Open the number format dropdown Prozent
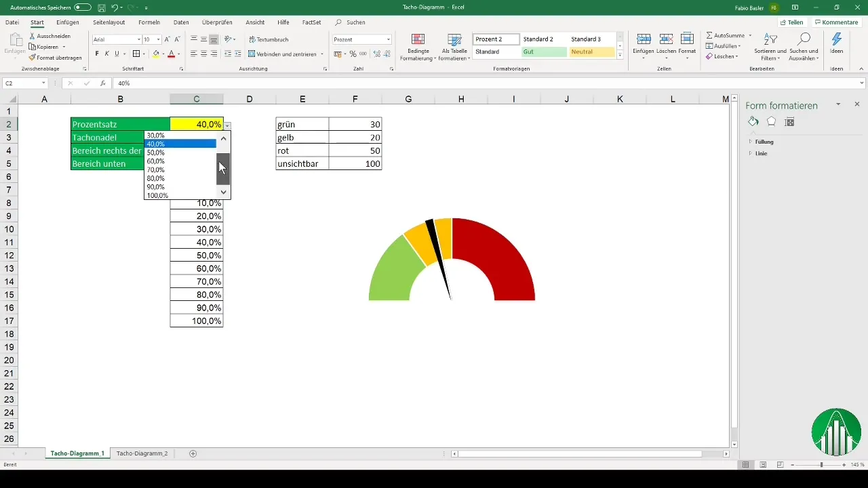This screenshot has height=488, width=868. pos(388,39)
